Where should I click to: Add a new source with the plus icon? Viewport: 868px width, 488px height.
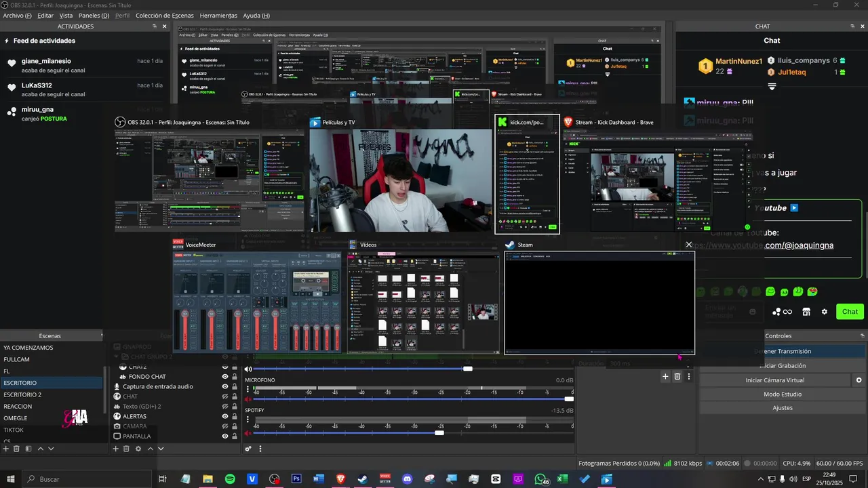[116, 449]
